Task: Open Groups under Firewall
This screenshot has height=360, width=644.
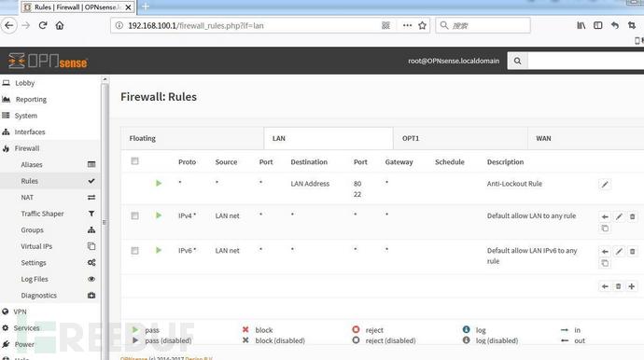Action: pos(50,230)
